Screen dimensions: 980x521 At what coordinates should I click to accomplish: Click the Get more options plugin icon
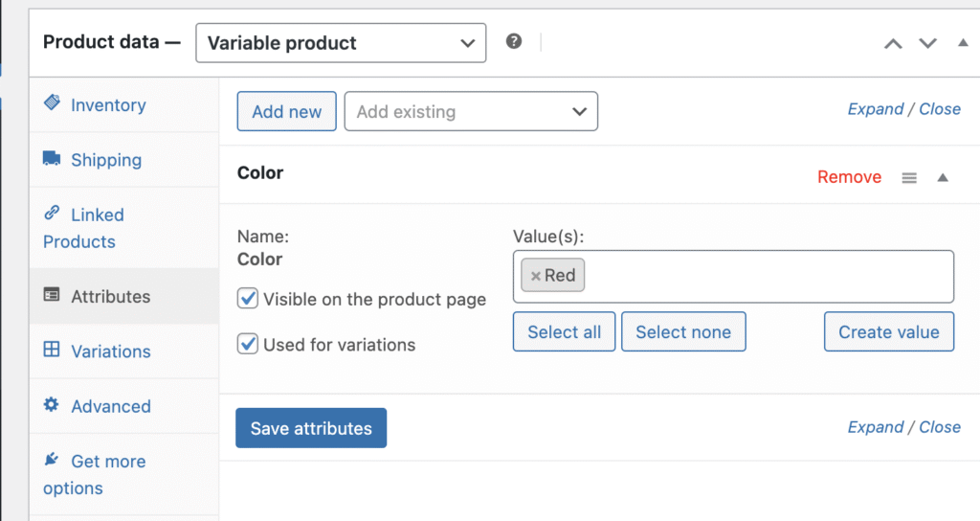pyautogui.click(x=52, y=461)
